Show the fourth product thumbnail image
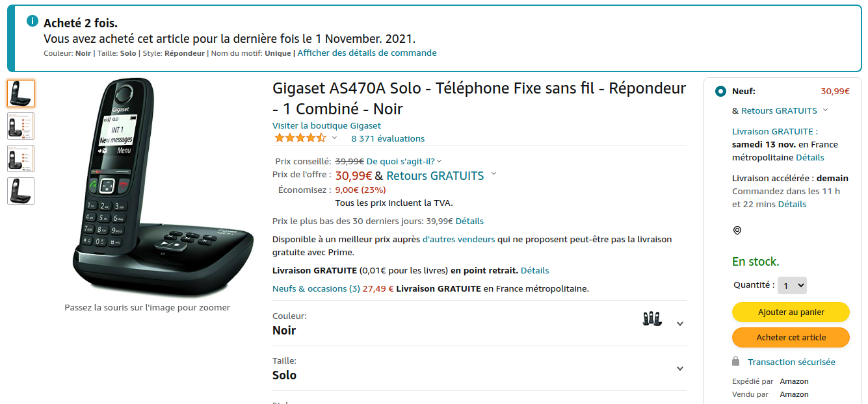Viewport: 868px width, 404px height. (x=21, y=191)
